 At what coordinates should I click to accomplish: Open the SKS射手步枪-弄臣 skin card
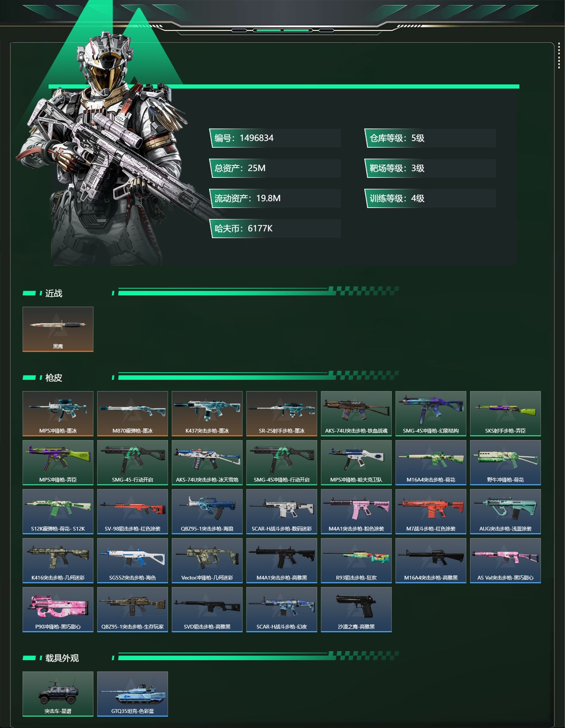pyautogui.click(x=505, y=414)
